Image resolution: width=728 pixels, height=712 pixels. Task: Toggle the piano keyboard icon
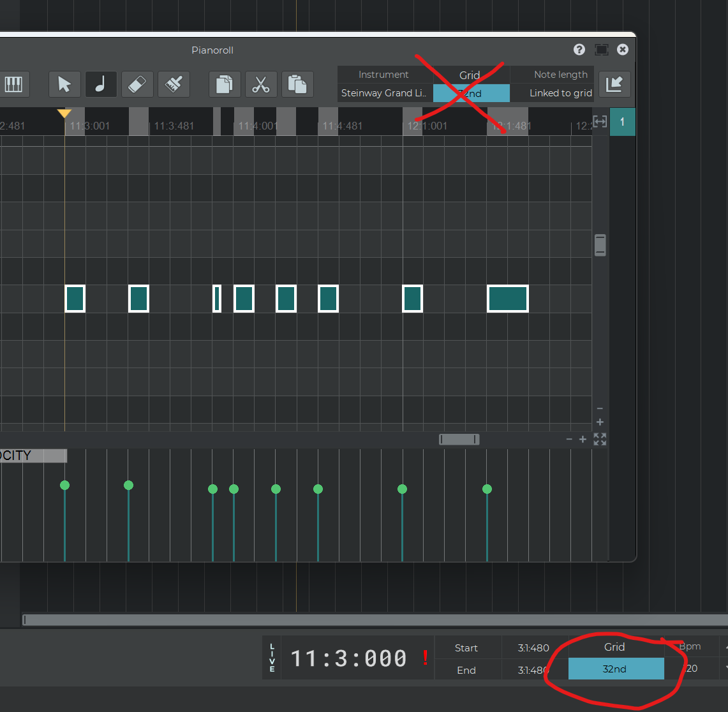pyautogui.click(x=13, y=84)
